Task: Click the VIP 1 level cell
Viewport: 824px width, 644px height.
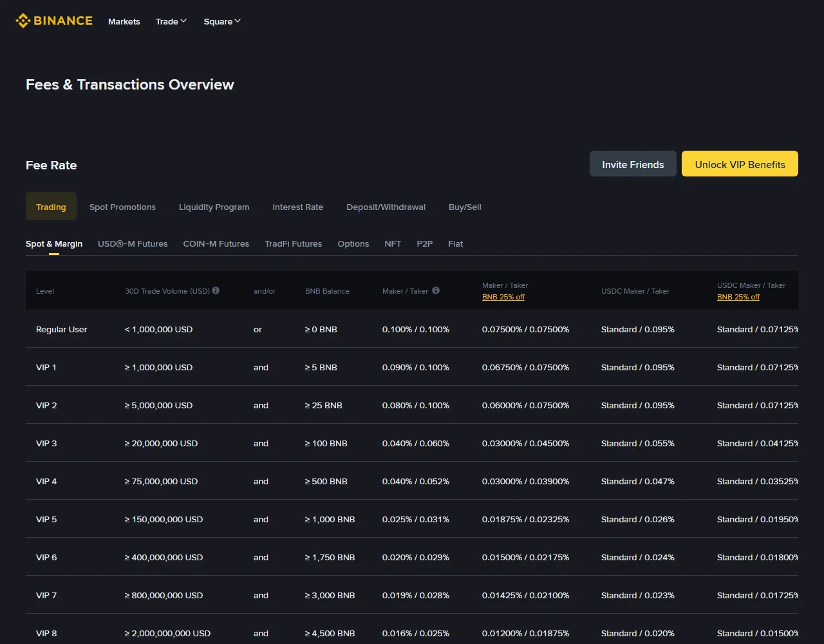Action: coord(46,367)
